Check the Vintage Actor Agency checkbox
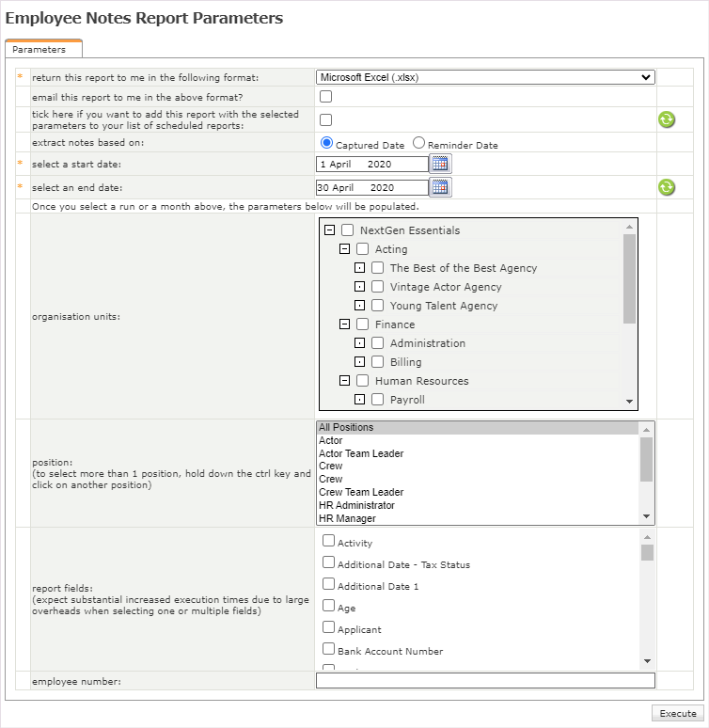709x728 pixels. point(377,287)
